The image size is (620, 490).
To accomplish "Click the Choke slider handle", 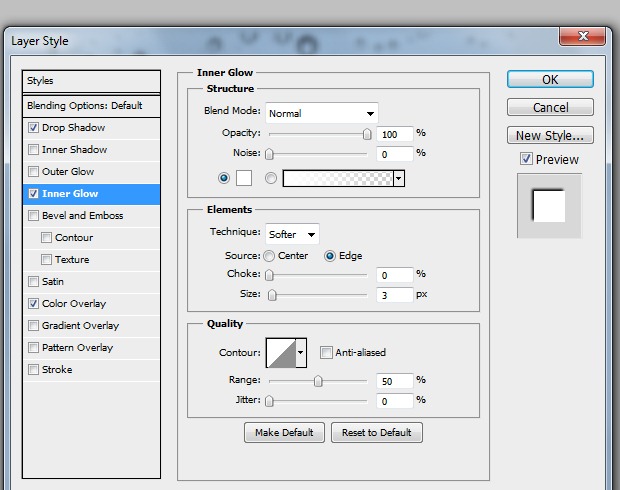I will [x=269, y=275].
